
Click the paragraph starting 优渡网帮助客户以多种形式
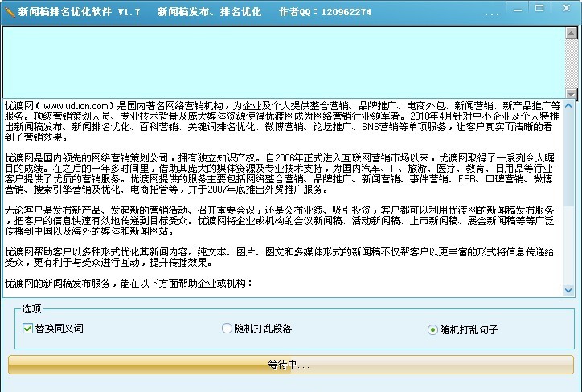pos(279,257)
